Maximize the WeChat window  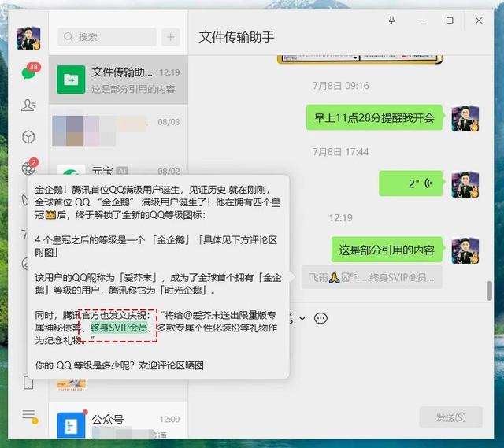[450, 20]
